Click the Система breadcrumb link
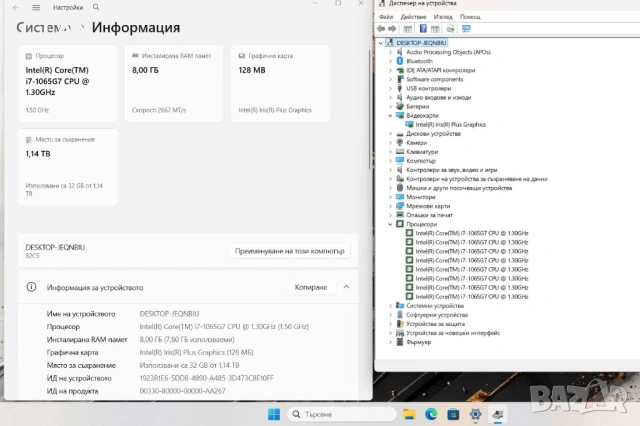This screenshot has width=640, height=426. pyautogui.click(x=44, y=27)
